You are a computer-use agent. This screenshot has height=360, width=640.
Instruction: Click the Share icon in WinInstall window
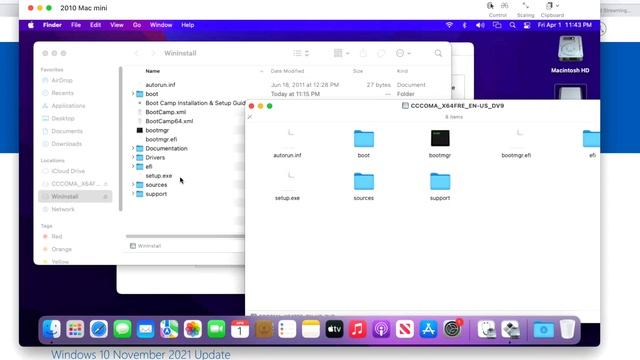363,53
